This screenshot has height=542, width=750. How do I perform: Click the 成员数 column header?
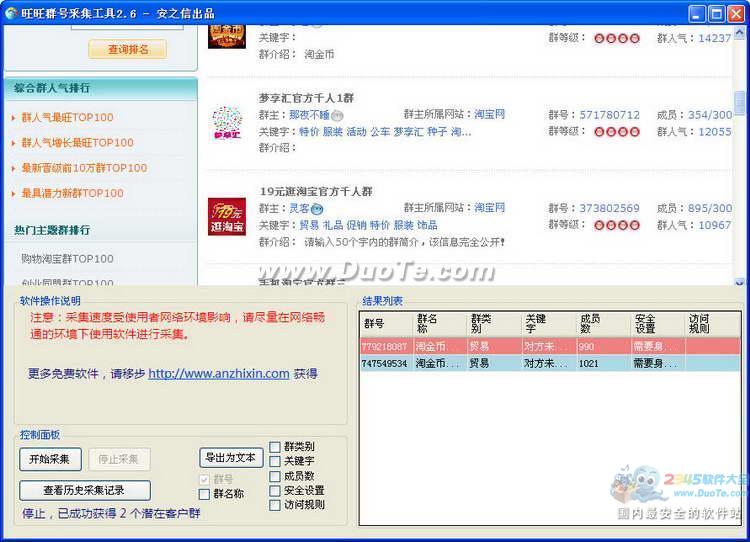(590, 324)
